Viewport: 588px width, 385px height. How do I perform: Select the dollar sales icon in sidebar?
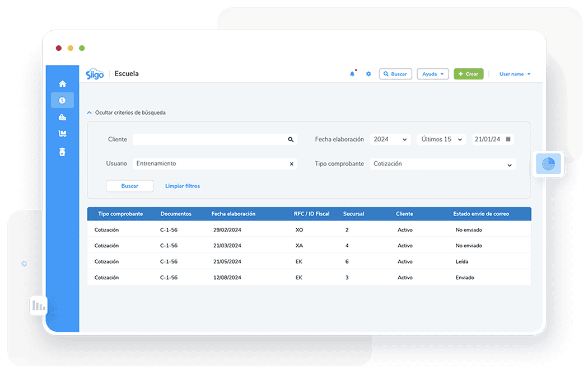62,100
